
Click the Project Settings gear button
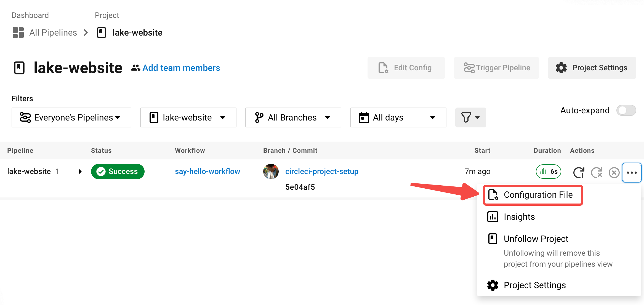tap(592, 68)
